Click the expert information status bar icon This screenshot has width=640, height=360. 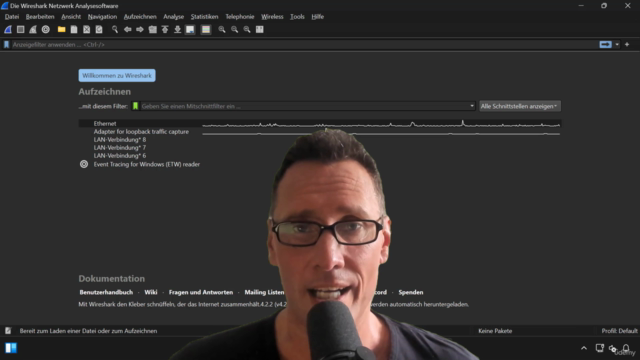8,331
